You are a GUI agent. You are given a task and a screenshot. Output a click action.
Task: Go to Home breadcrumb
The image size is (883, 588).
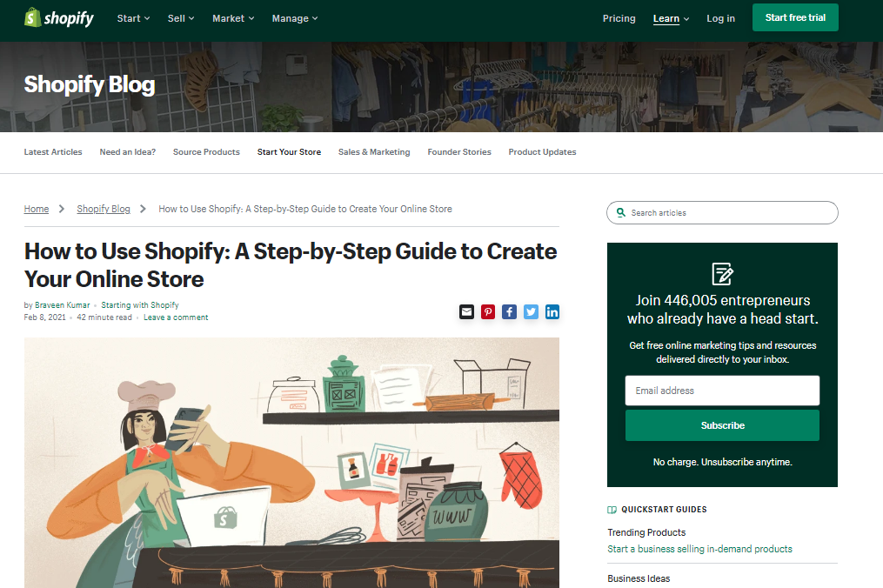pos(36,209)
